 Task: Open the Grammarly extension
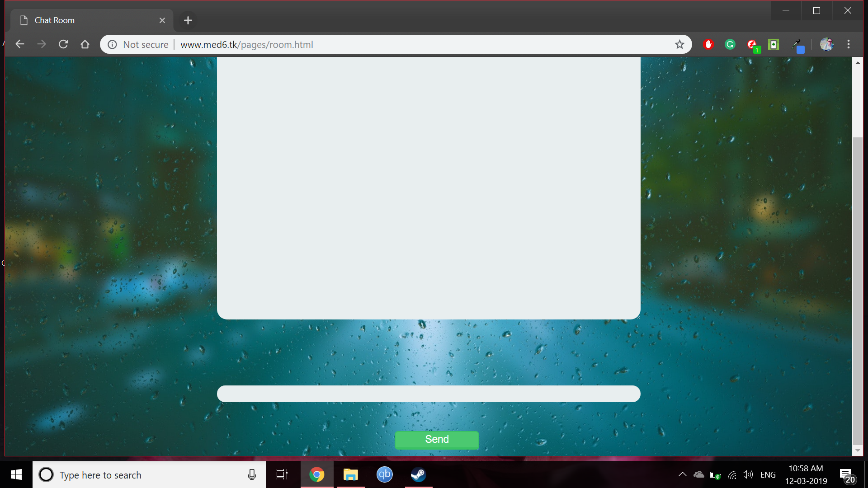[x=730, y=44]
